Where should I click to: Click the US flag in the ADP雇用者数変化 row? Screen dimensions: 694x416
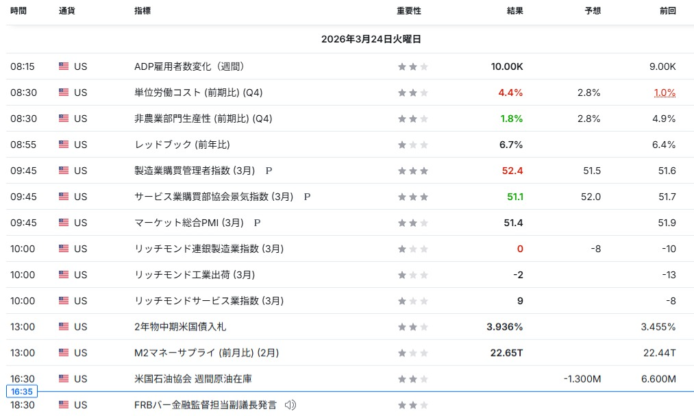64,67
